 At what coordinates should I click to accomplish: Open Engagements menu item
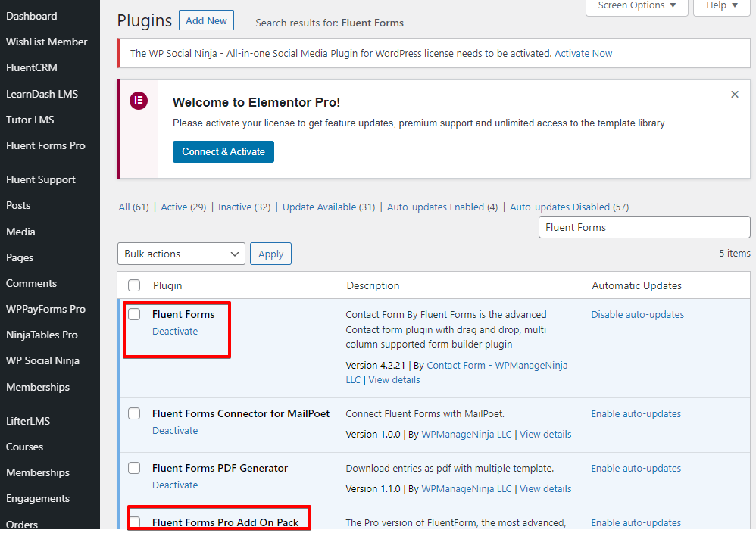38,499
